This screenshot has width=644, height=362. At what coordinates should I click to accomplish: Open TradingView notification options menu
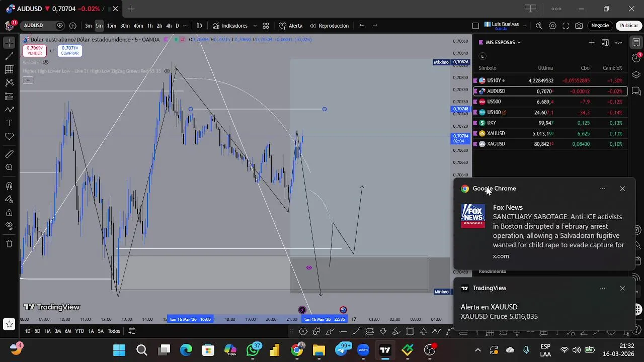coord(602,288)
